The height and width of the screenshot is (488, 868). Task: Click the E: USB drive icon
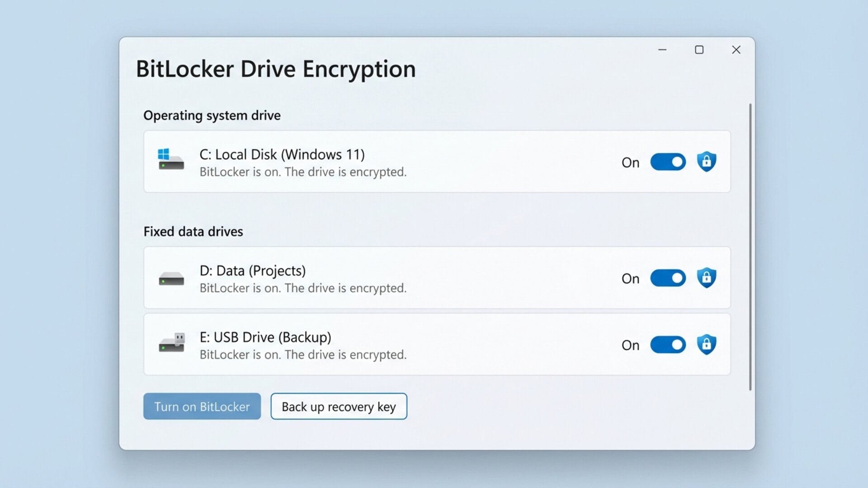[171, 344]
